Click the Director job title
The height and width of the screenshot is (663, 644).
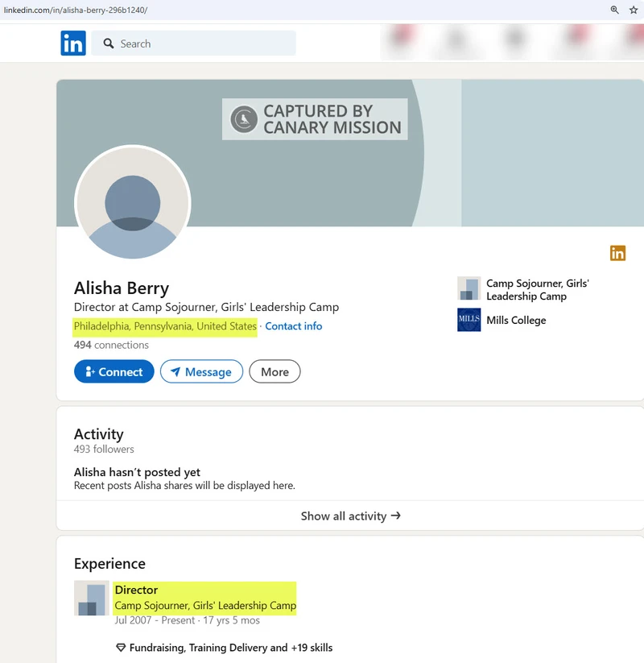[136, 590]
